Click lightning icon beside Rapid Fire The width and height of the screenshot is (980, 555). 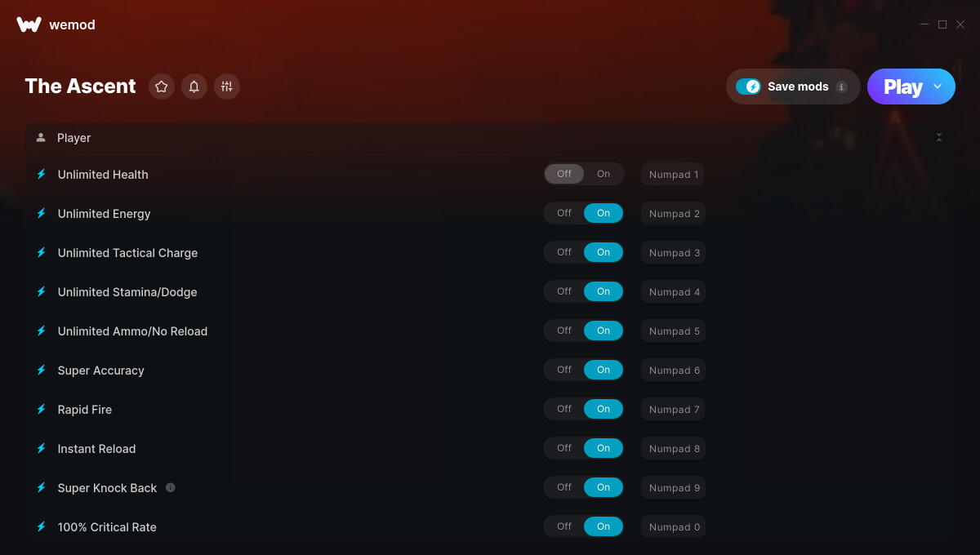point(42,409)
